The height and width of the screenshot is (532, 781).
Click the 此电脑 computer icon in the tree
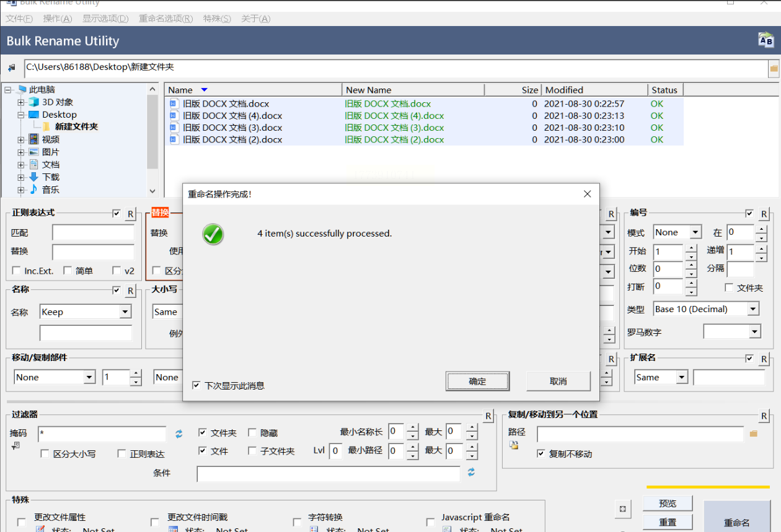[22, 90]
